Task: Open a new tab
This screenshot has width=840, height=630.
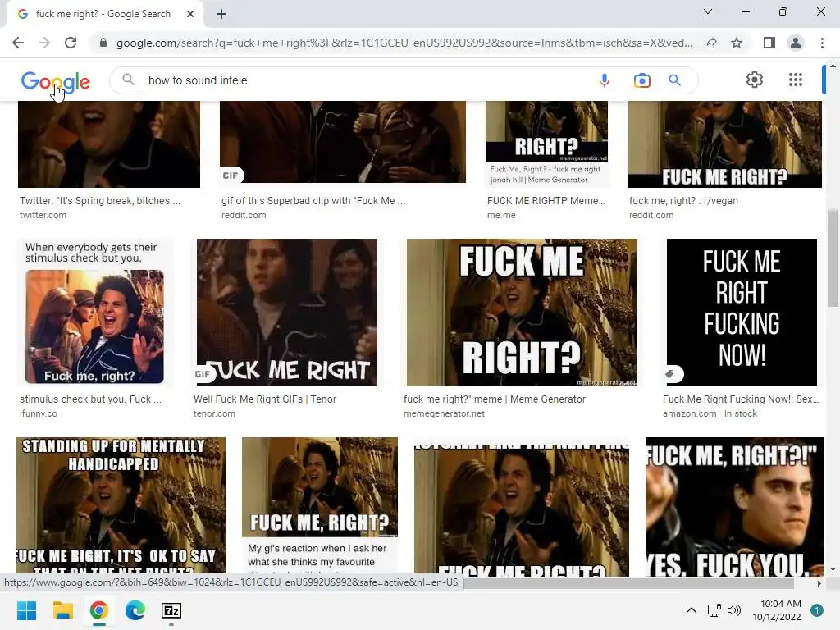Action: point(221,14)
